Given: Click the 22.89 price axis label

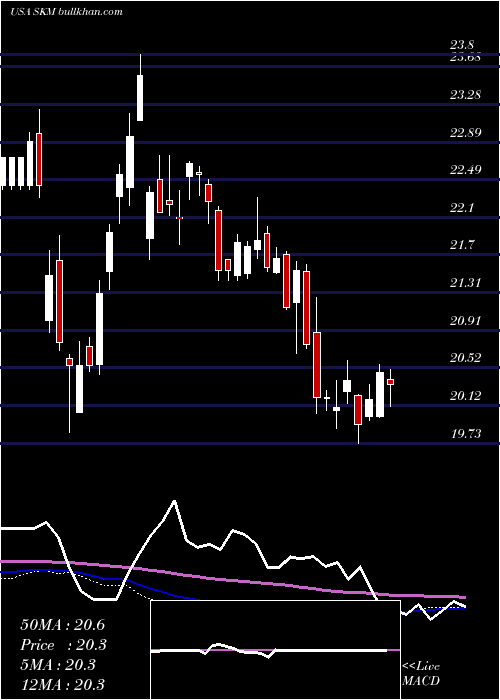Looking at the screenshot, I should point(466,133).
